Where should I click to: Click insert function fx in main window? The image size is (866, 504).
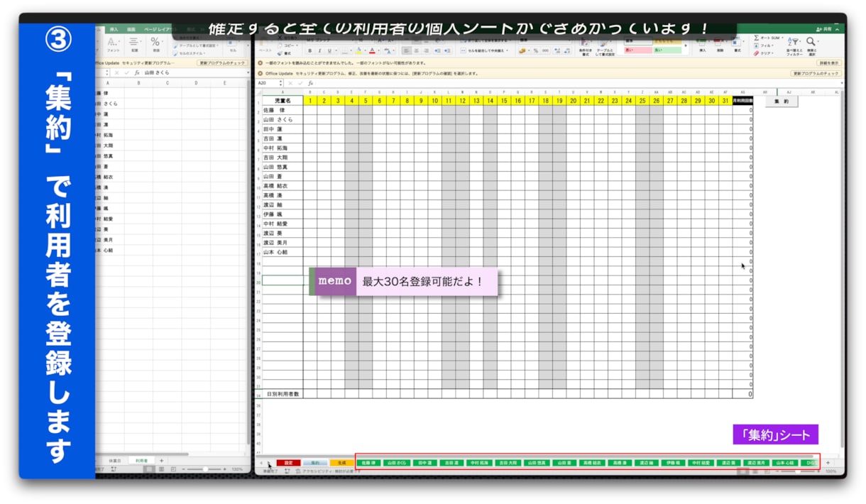[x=310, y=83]
